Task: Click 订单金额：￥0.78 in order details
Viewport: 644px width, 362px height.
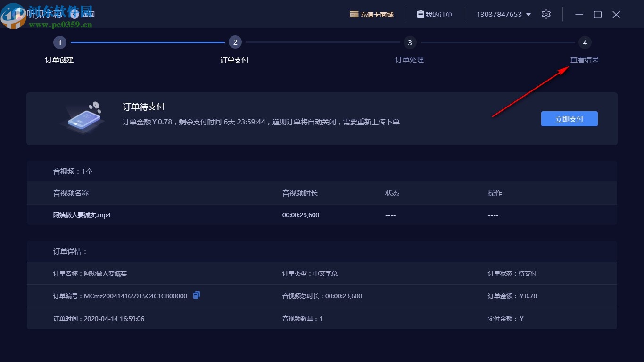Action: click(x=512, y=296)
